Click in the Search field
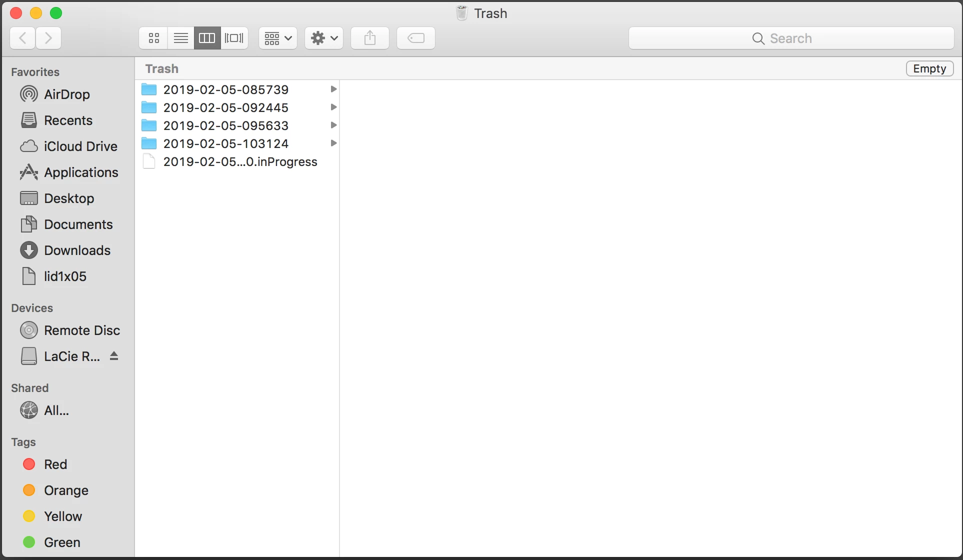 click(790, 38)
